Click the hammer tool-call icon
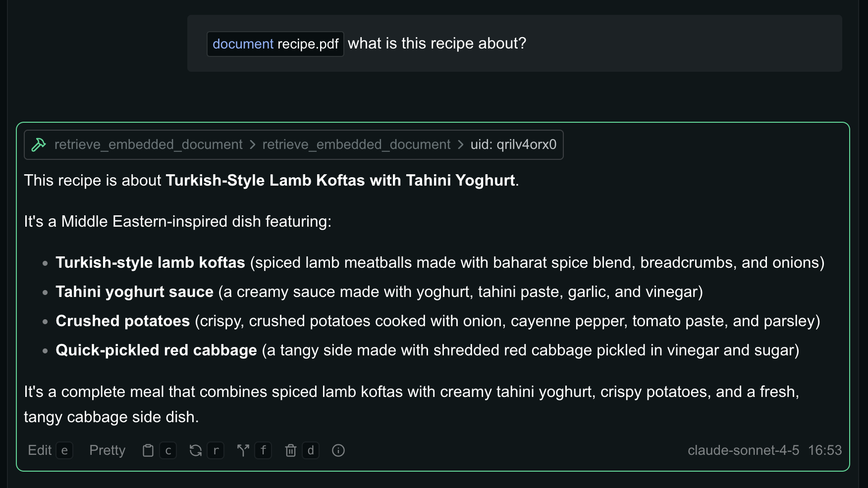The image size is (868, 488). point(39,145)
